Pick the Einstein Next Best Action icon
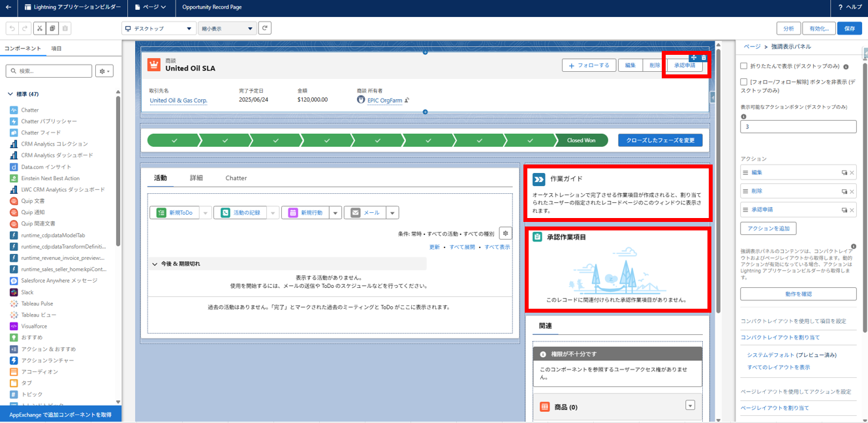The width and height of the screenshot is (868, 423). pyautogui.click(x=14, y=178)
